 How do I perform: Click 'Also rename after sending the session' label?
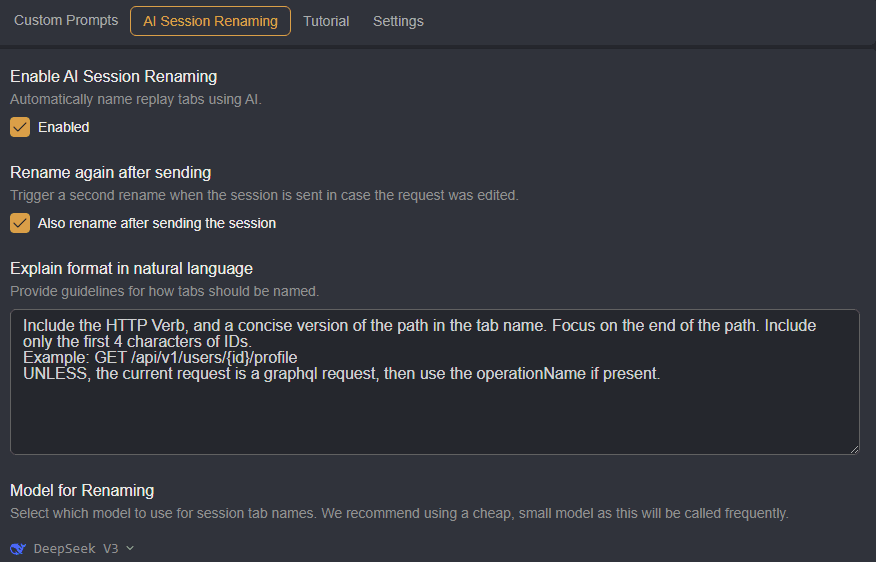click(x=156, y=223)
